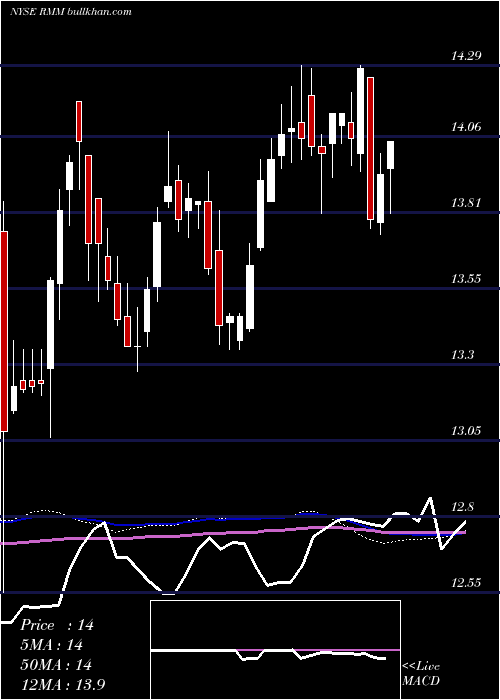Click the '5MA : 14' readout
The image size is (500, 700).
[52, 645]
